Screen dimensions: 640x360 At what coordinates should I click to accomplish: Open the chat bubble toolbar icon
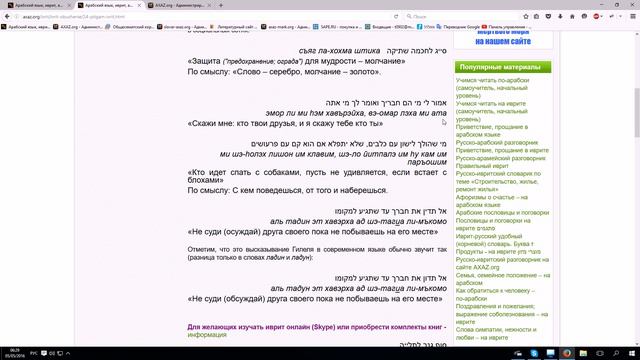(x=584, y=16)
